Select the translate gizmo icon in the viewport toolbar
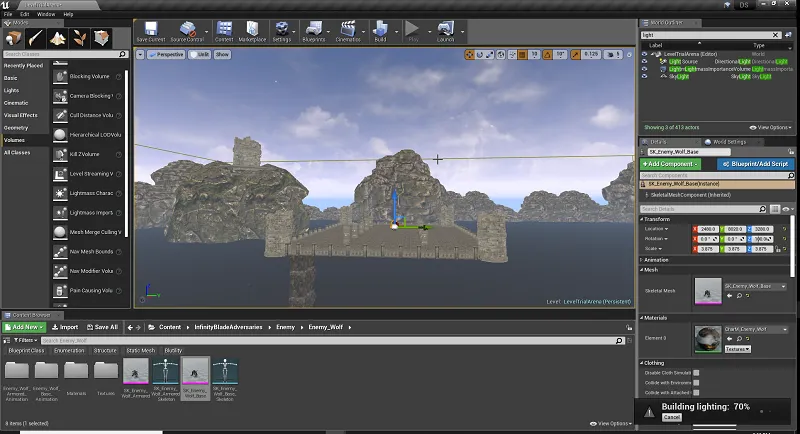Viewport: 800px width, 434px height. tap(469, 55)
